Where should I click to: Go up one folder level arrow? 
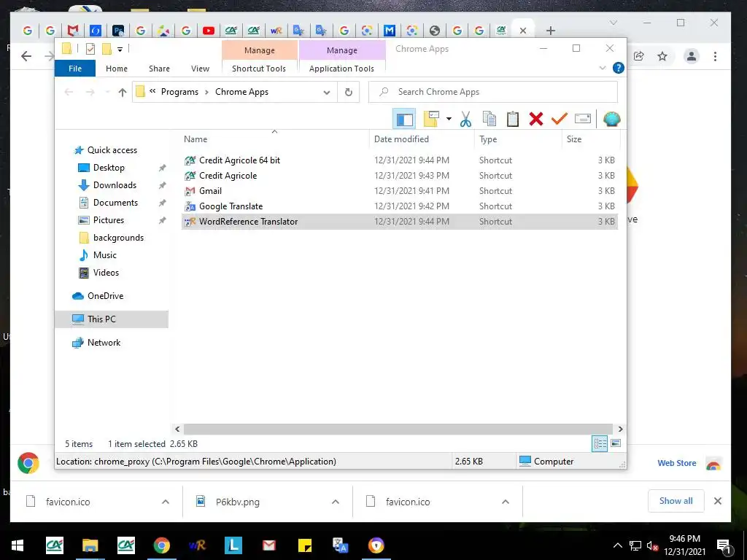123,93
